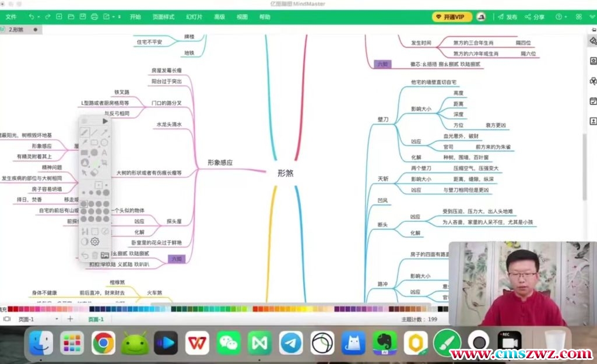Select the largest brush size dot

[106, 193]
